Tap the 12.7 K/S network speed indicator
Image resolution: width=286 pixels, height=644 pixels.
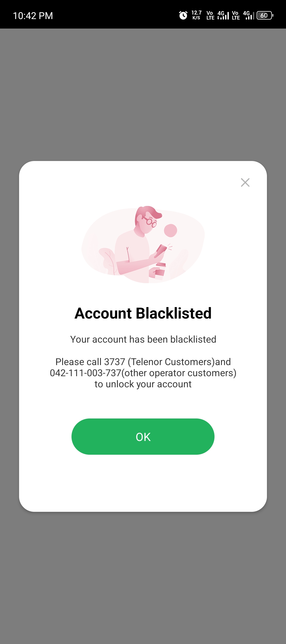click(196, 15)
